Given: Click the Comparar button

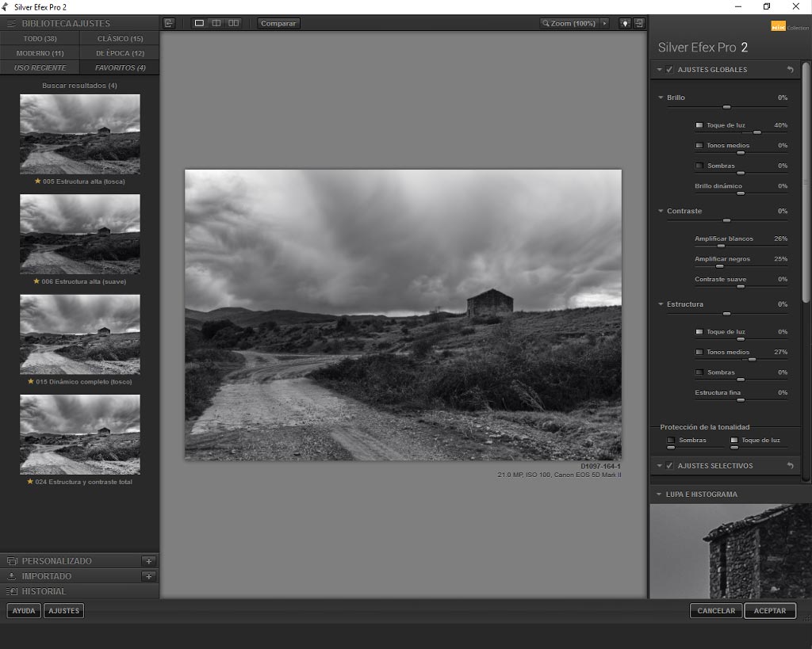Looking at the screenshot, I should click(278, 23).
